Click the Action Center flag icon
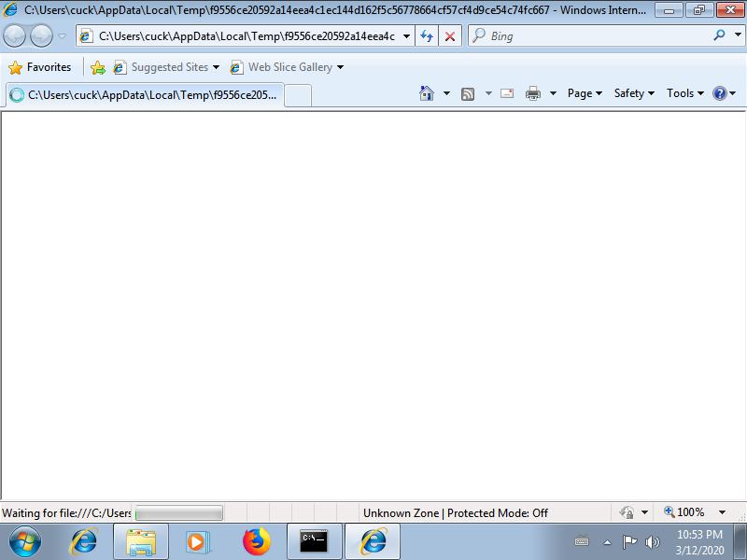The image size is (747, 560). tap(629, 541)
